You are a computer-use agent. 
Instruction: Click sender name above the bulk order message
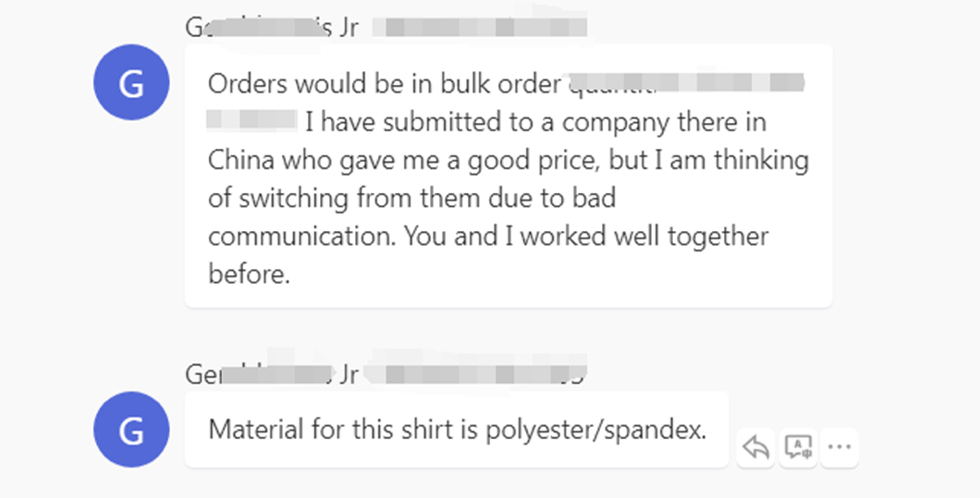[272, 27]
